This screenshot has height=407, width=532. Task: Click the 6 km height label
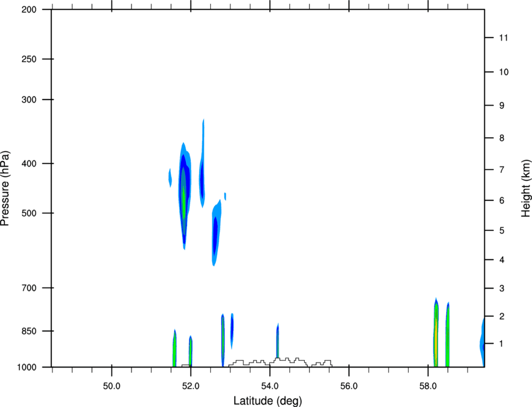point(502,200)
